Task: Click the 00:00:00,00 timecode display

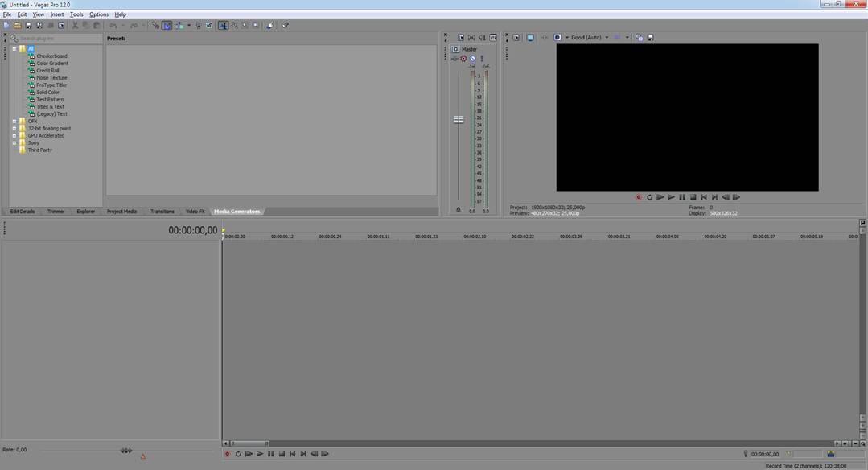Action: 192,230
